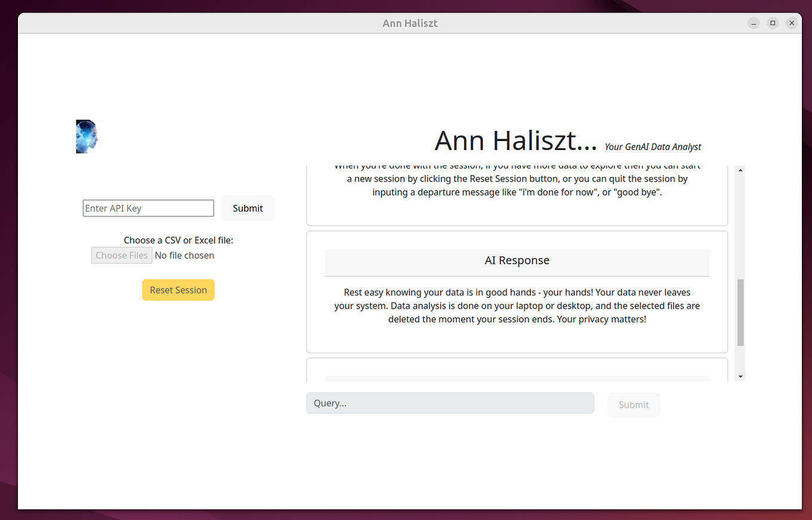Click the Your GenAI Data Analyst tagline
Screen dimensions: 812x520
(x=652, y=146)
